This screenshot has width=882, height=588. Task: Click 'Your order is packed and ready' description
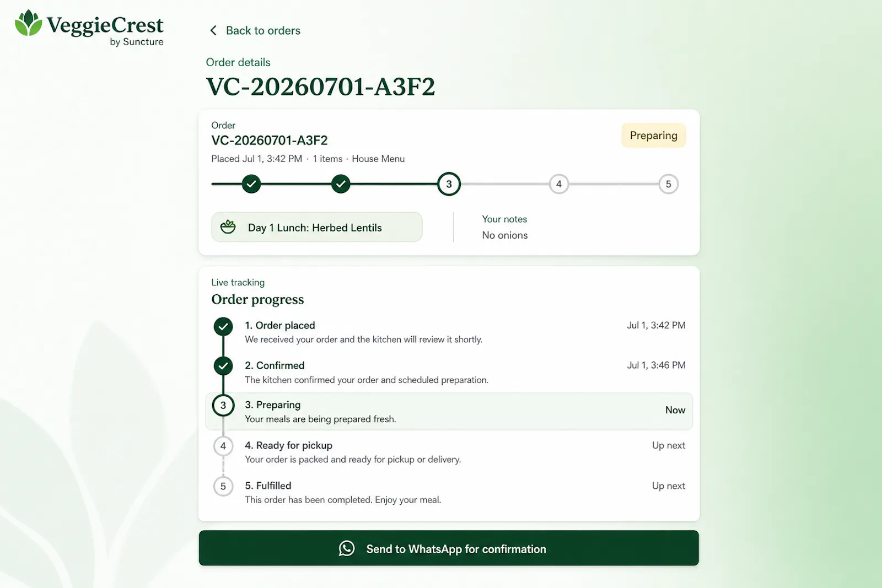tap(353, 460)
